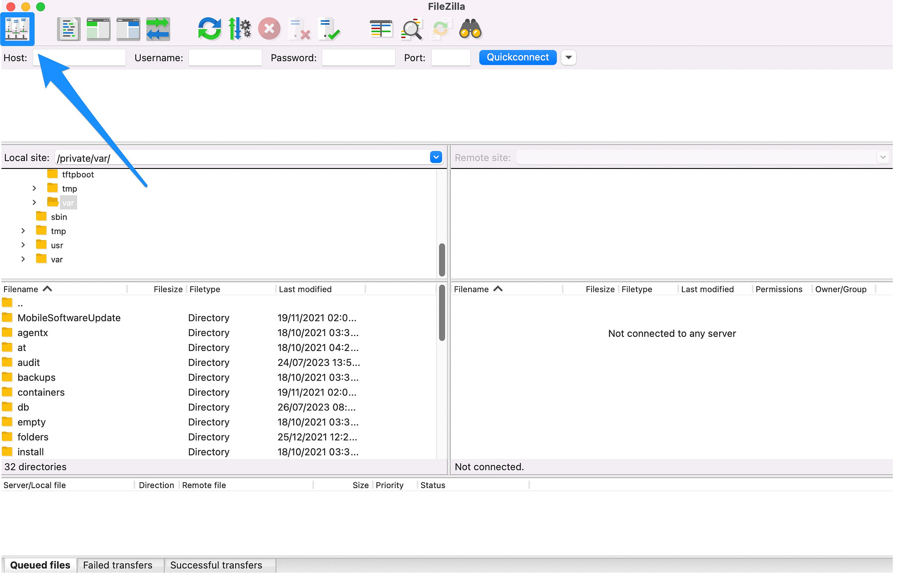
Task: Expand the var folder in tree
Action: tap(23, 259)
